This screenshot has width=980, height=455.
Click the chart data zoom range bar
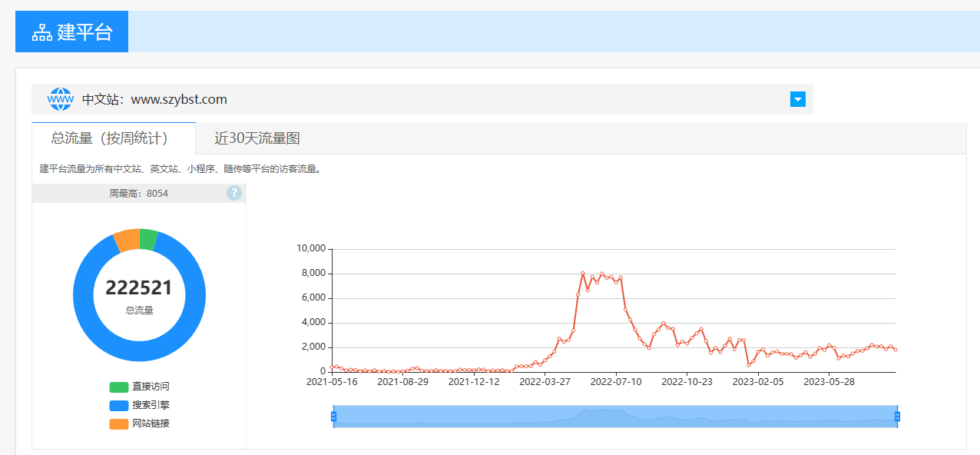point(615,416)
